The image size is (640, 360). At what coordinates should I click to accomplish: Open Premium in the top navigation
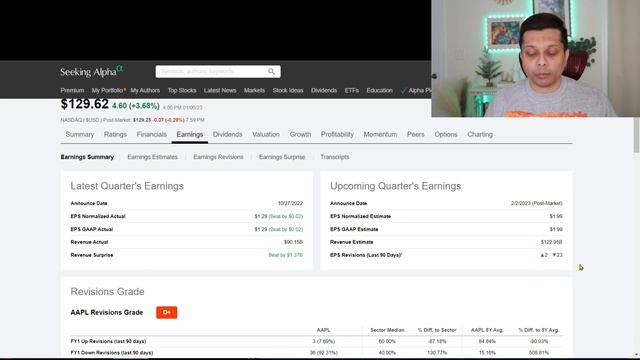(x=72, y=90)
